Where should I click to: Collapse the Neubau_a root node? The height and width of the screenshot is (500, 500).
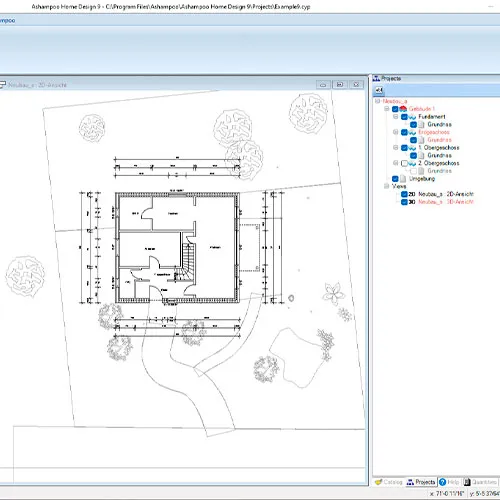[377, 101]
